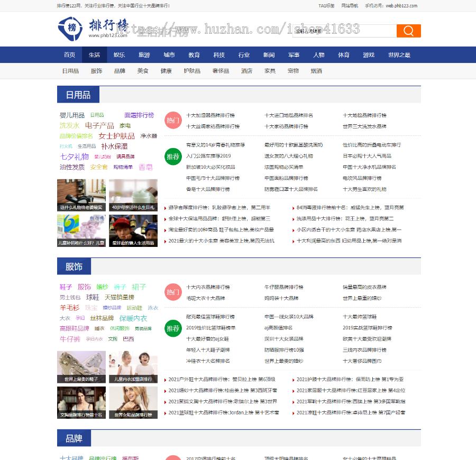Image resolution: width=476 pixels, height=460 pixels.
Task: Open 十大内衣品牌排行榜 link
Action: (x=208, y=287)
